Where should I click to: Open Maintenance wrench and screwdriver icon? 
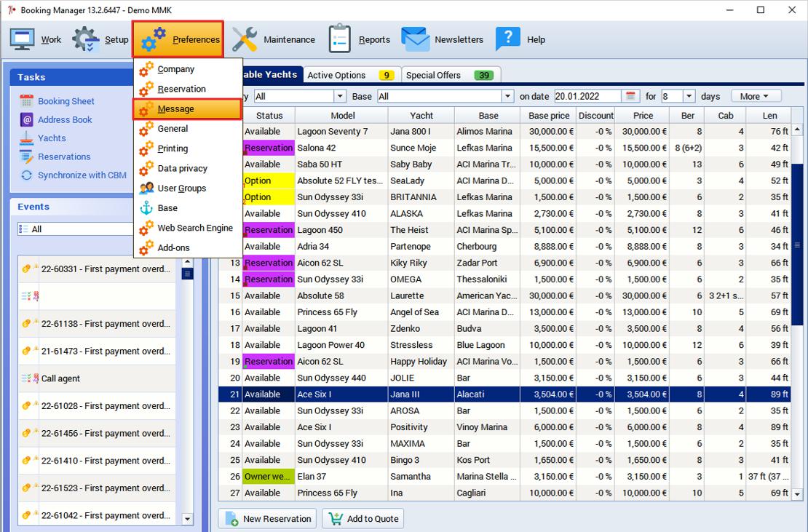pos(245,39)
